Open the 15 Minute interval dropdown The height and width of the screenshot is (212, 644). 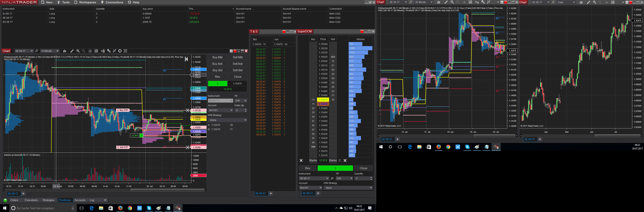pyautogui.click(x=50, y=51)
